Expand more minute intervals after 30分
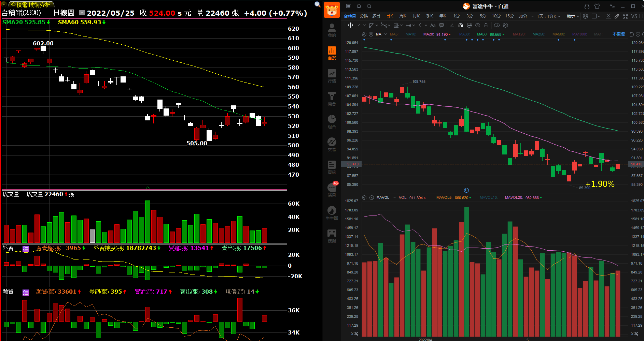This screenshot has width=644, height=341. point(532,16)
